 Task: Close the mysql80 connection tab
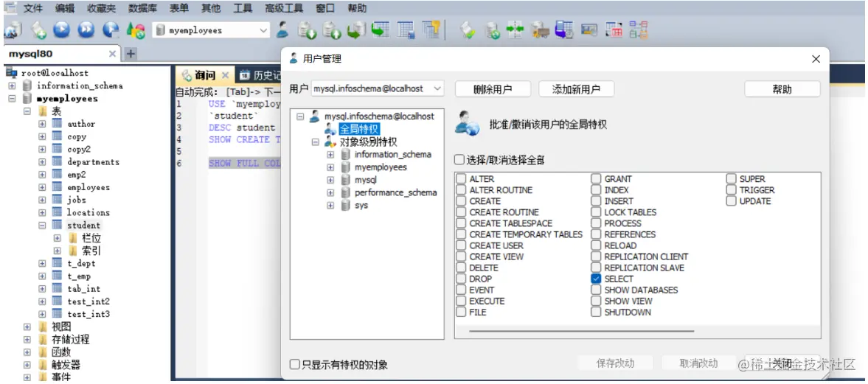click(x=112, y=54)
